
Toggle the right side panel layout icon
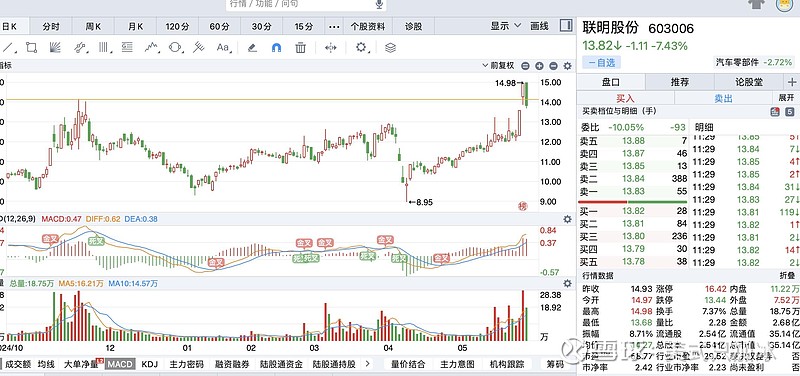point(566,26)
